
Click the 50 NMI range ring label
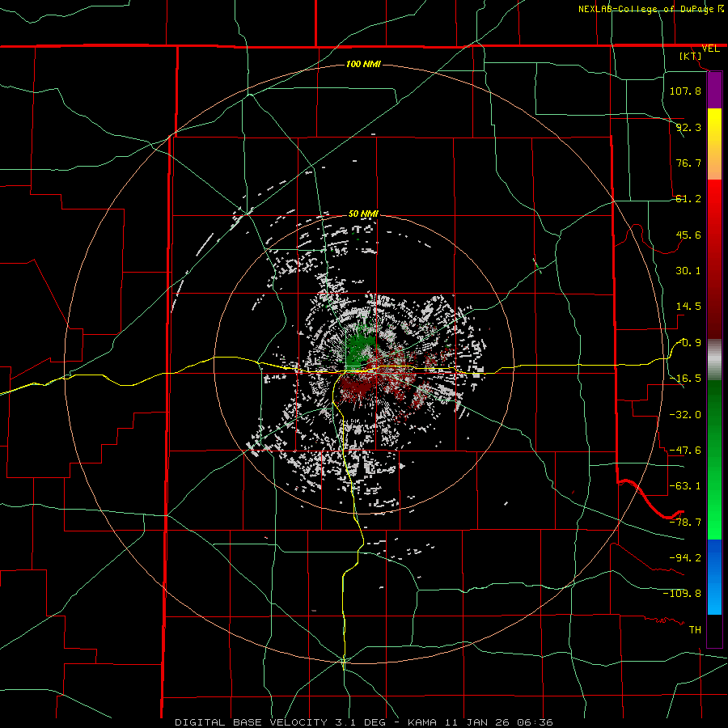click(x=363, y=214)
